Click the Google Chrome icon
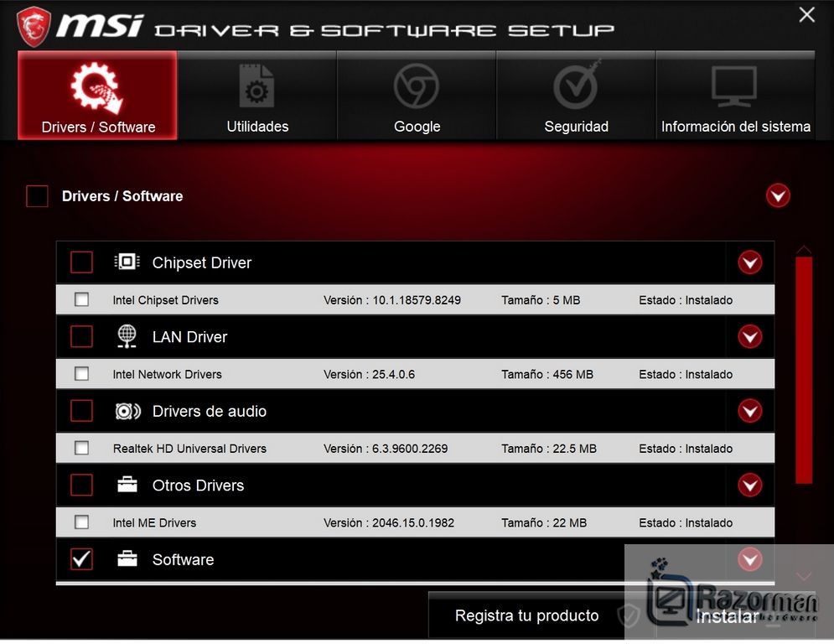The height and width of the screenshot is (644, 834). tap(417, 86)
